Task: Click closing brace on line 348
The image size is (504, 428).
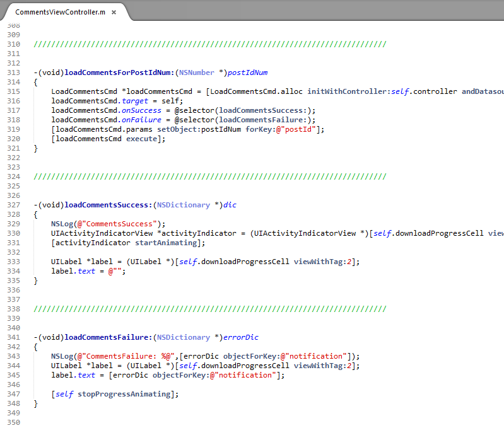Action: click(x=36, y=403)
